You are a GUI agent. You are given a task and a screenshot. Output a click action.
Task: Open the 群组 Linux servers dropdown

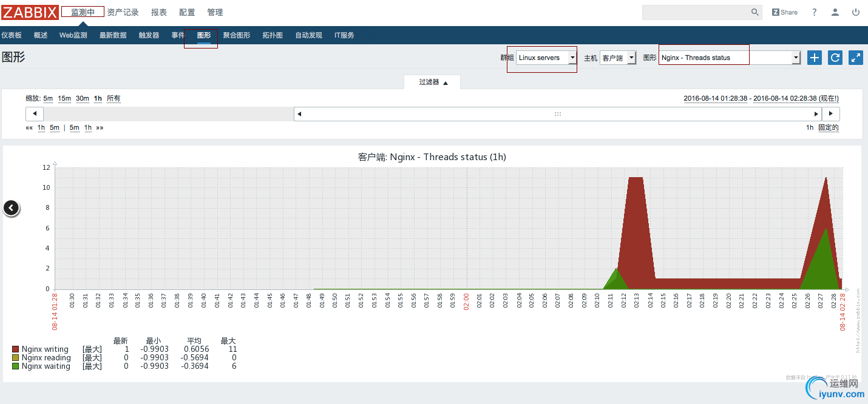pyautogui.click(x=546, y=58)
